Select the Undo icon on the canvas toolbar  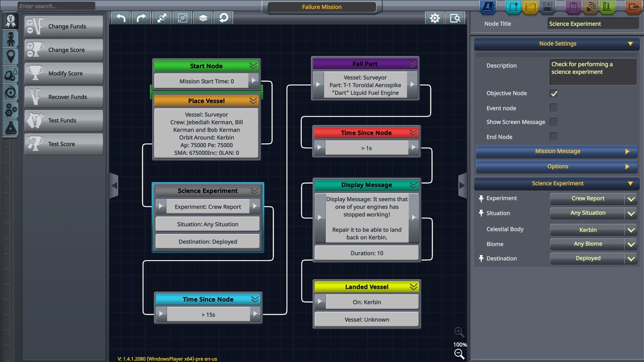pyautogui.click(x=121, y=18)
